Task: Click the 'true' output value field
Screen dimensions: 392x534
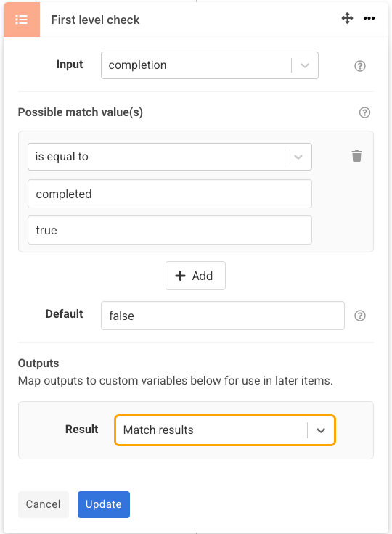Action: (170, 230)
